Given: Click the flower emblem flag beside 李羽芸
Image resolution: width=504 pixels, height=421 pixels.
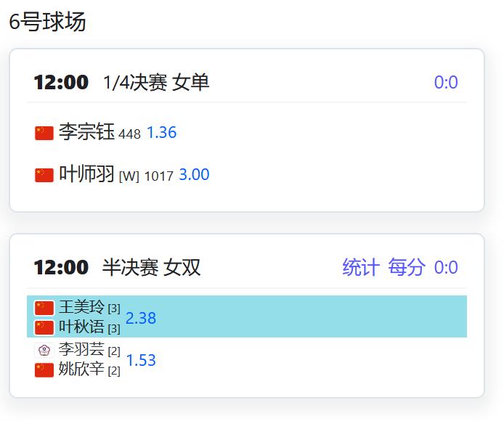Looking at the screenshot, I should (x=44, y=350).
